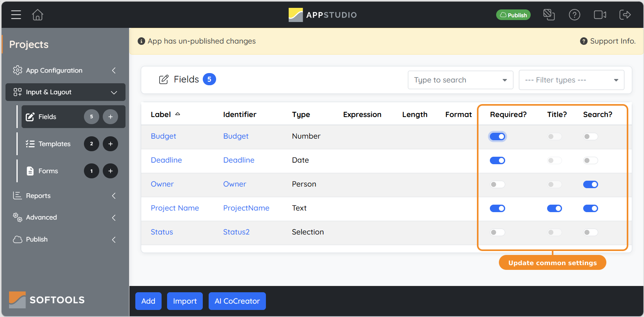The width and height of the screenshot is (644, 317).
Task: Open the help question mark icon
Action: coord(575,15)
